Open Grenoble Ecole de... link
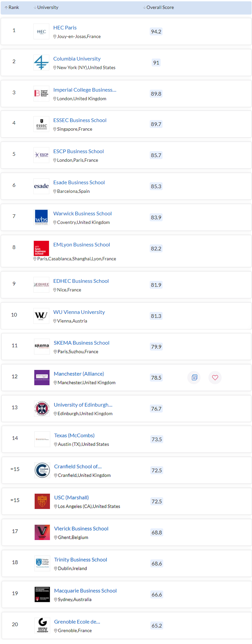 77,622
